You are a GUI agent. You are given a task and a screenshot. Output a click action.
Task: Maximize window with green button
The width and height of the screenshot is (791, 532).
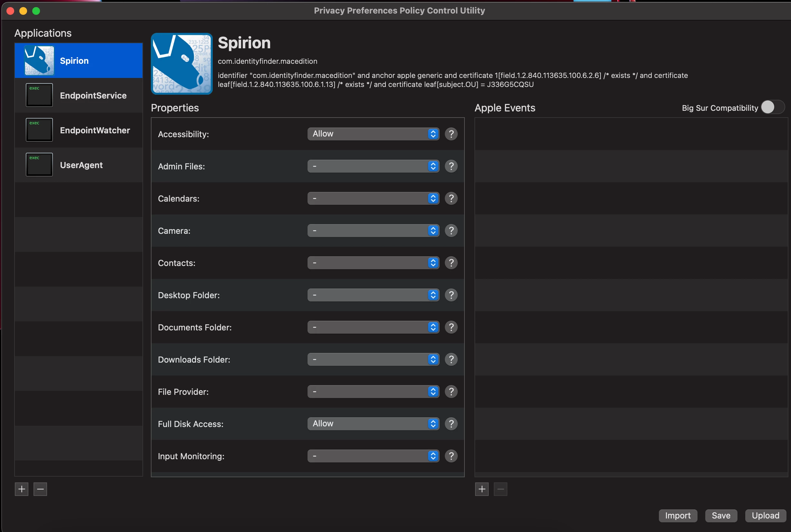pyautogui.click(x=36, y=11)
